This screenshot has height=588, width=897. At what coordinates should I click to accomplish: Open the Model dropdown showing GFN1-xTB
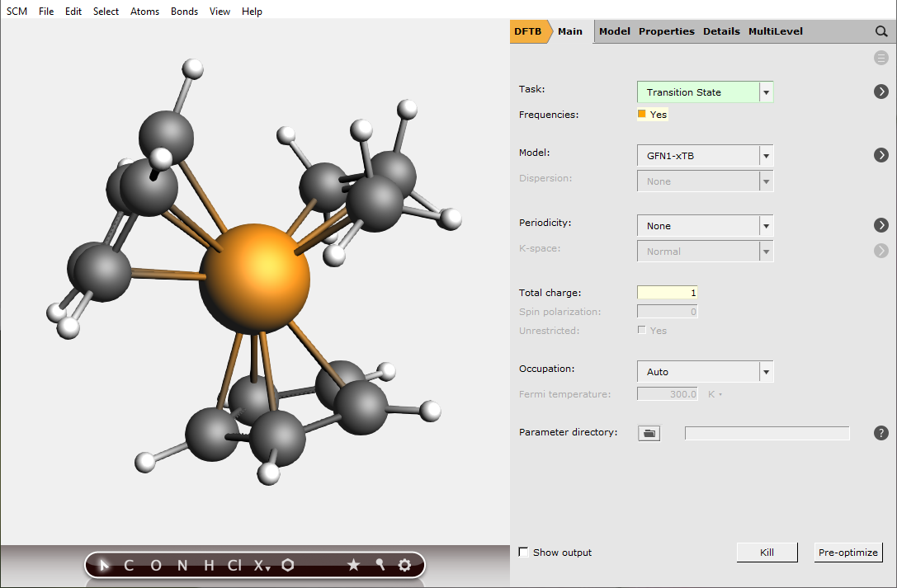click(766, 155)
